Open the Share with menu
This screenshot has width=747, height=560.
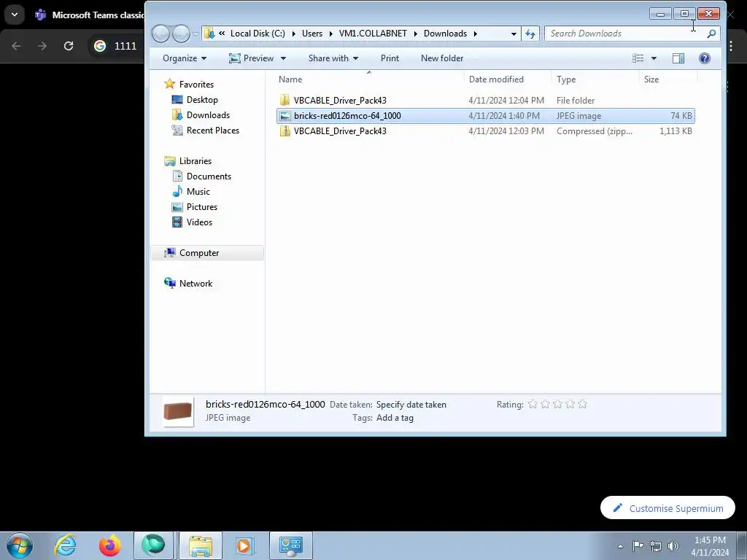tap(333, 58)
